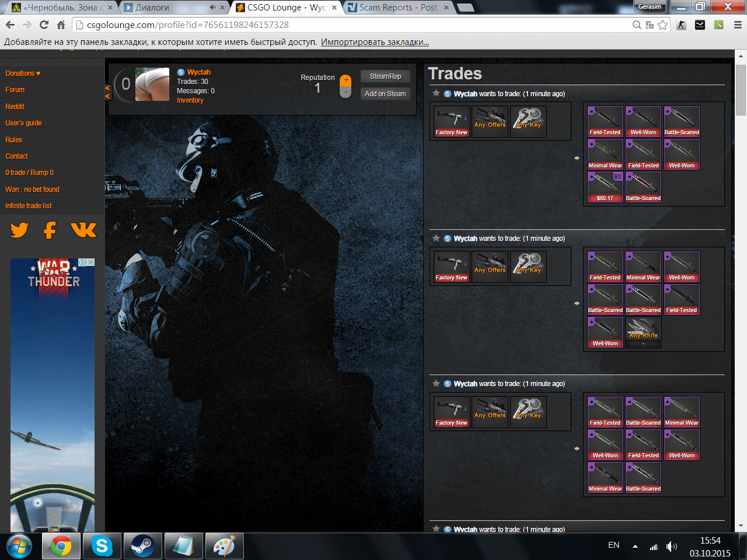Open User's guide in the sidebar
This screenshot has width=747, height=560.
(x=24, y=123)
